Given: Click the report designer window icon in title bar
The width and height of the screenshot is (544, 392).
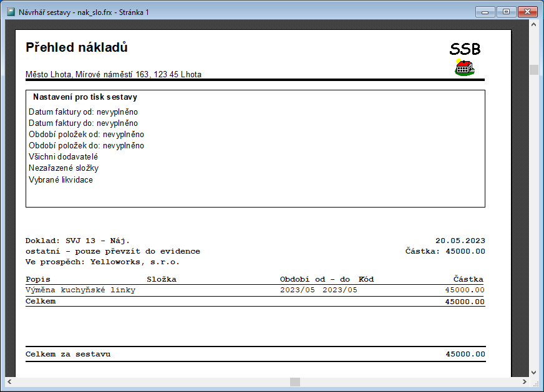Looking at the screenshot, I should pyautogui.click(x=11, y=12).
